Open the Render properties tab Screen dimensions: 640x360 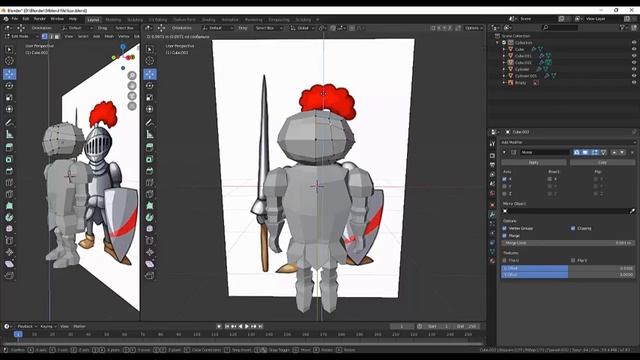493,156
